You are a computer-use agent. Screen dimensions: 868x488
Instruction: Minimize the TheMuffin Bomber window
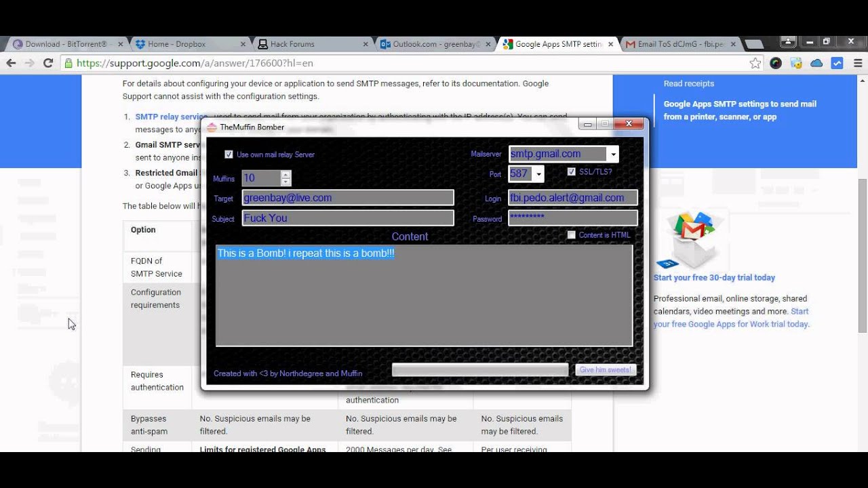[x=587, y=124]
